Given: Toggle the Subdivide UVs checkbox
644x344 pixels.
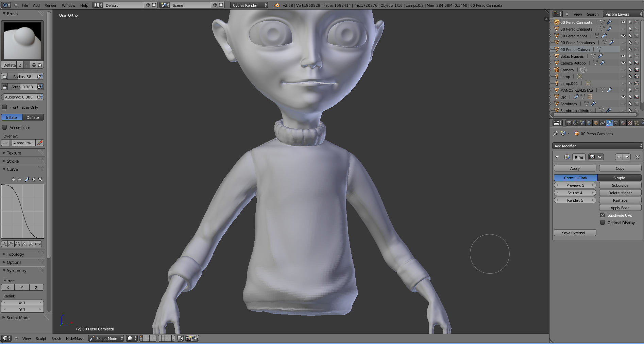Looking at the screenshot, I should 603,215.
